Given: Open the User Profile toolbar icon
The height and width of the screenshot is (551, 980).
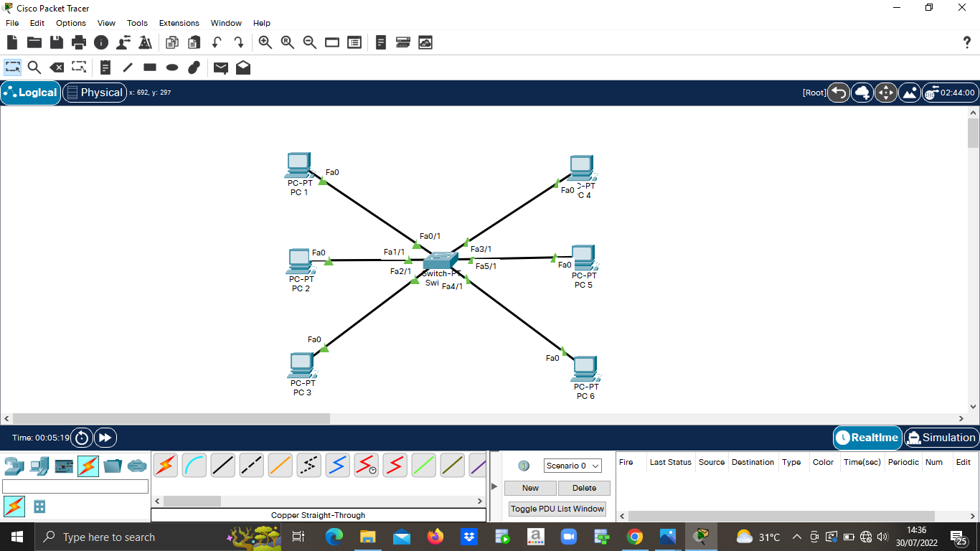Looking at the screenshot, I should [123, 43].
